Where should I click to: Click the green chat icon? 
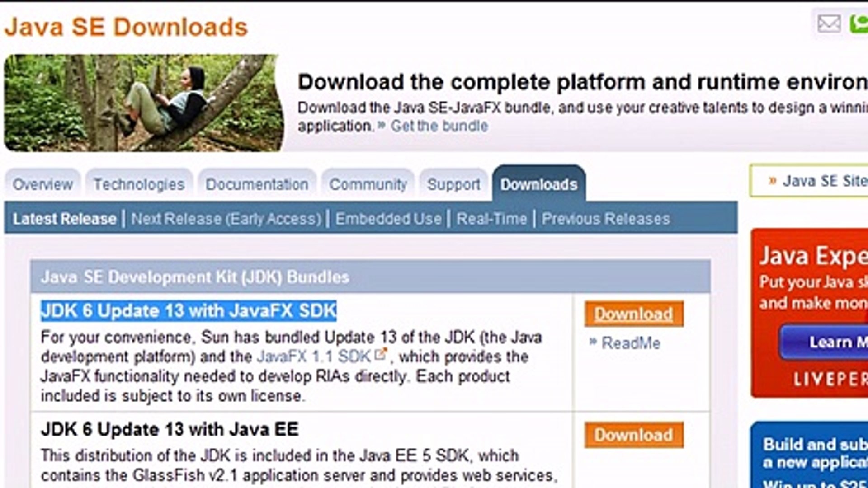[859, 23]
